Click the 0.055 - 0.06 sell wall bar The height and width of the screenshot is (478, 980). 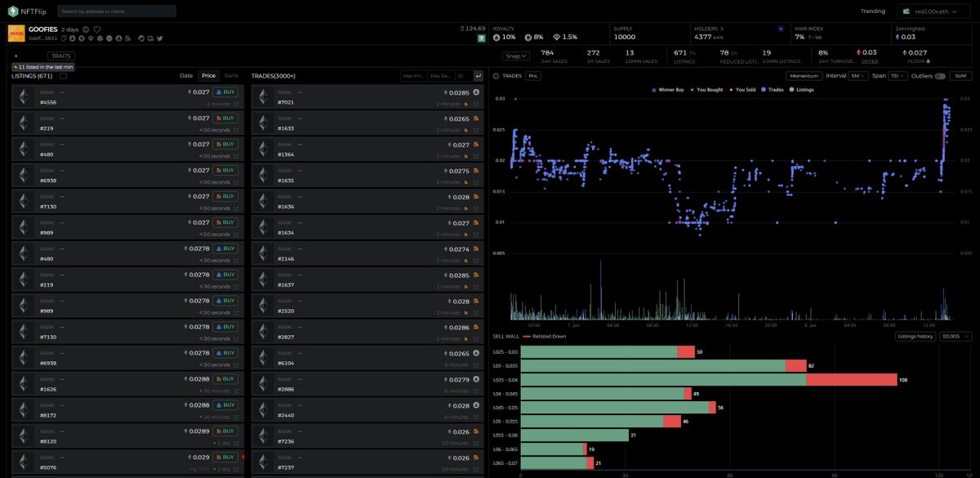(x=575, y=435)
